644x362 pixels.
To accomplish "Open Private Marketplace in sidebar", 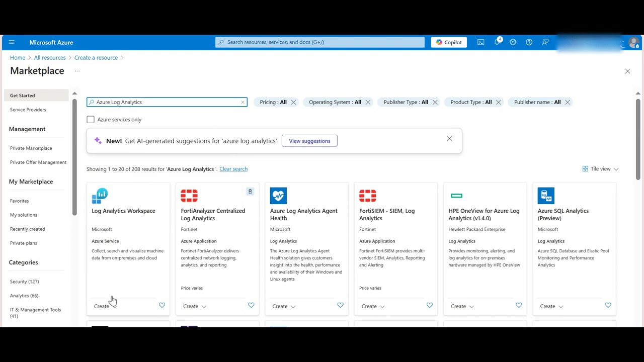I will tap(31, 148).
